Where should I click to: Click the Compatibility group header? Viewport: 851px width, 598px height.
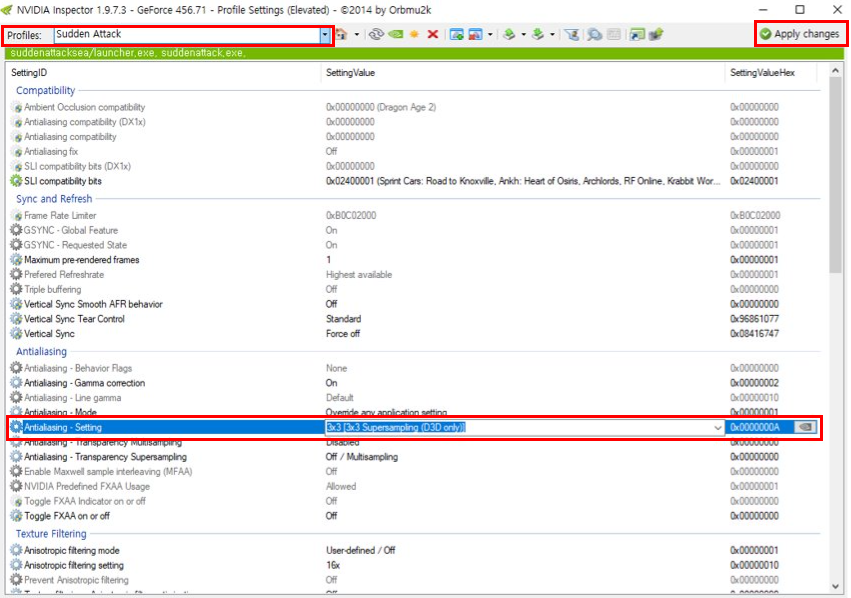coord(46,91)
